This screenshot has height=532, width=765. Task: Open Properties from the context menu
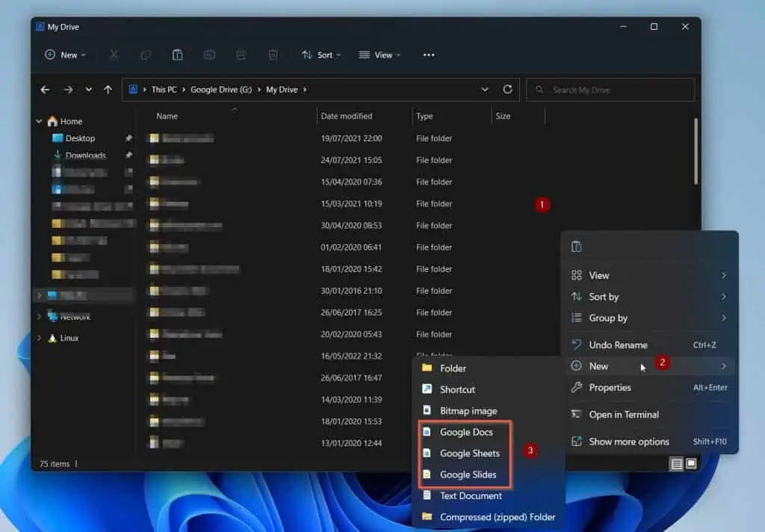(x=649, y=388)
